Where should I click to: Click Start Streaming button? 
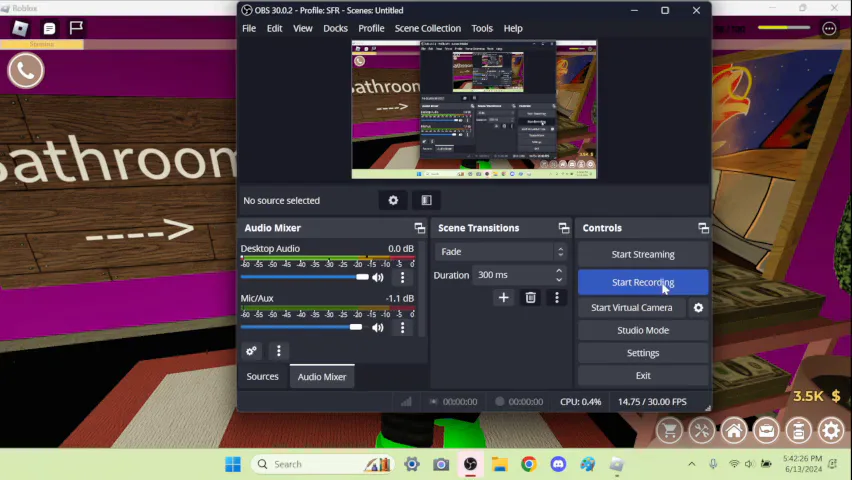(643, 254)
